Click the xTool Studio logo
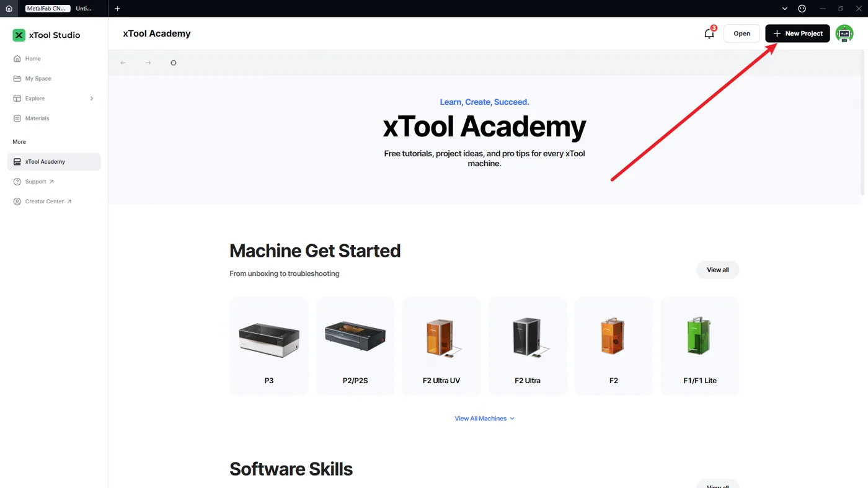This screenshot has width=868, height=488. [x=46, y=35]
